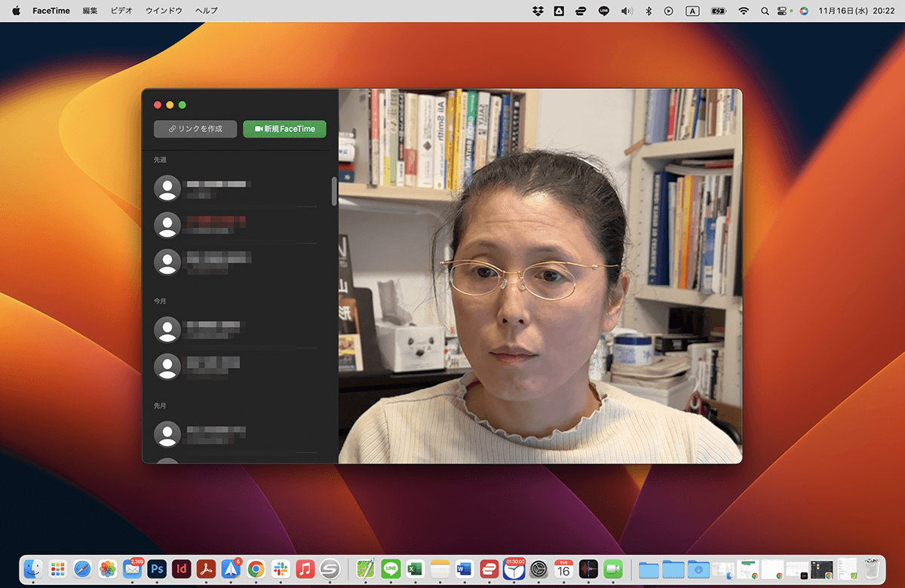Open Spotlight search
Image resolution: width=905 pixels, height=588 pixels.
765,11
